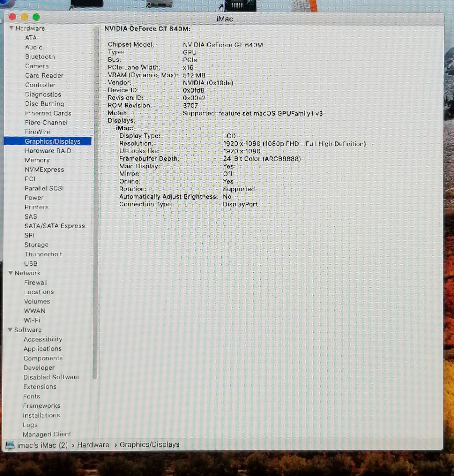
Task: Open Extensions in the Software list
Action: [40, 387]
